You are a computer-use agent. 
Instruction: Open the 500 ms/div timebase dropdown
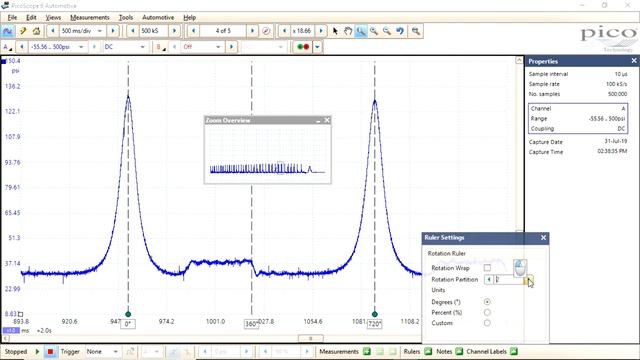(x=100, y=31)
